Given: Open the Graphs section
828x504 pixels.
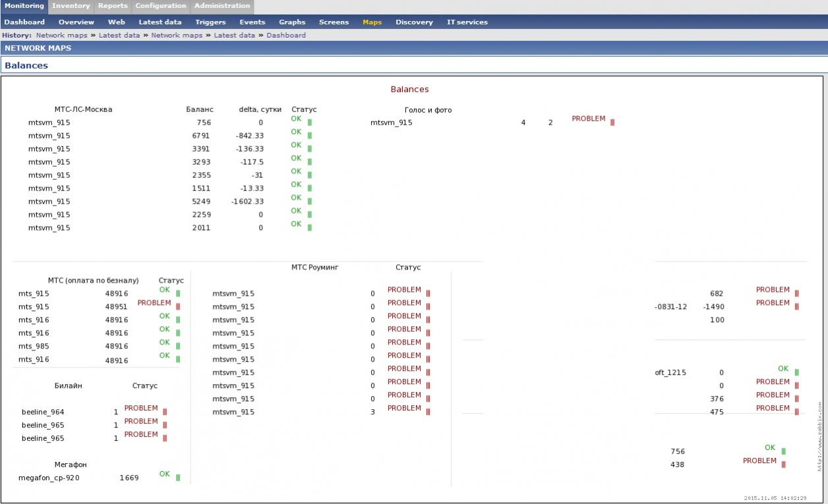Looking at the screenshot, I should [x=292, y=22].
